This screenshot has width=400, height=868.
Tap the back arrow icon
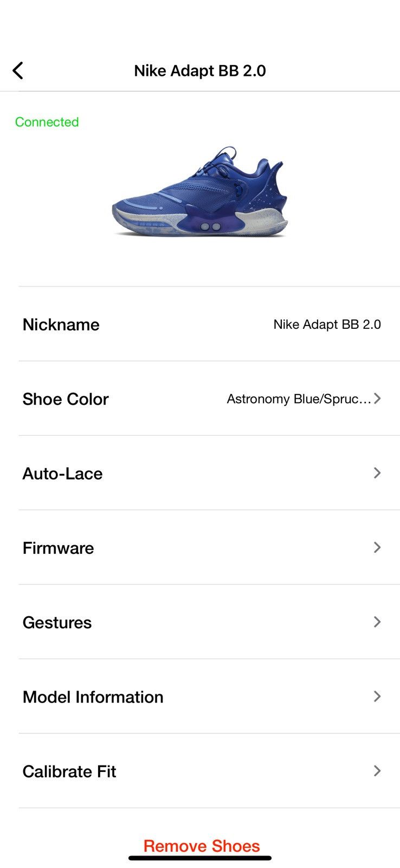[18, 71]
